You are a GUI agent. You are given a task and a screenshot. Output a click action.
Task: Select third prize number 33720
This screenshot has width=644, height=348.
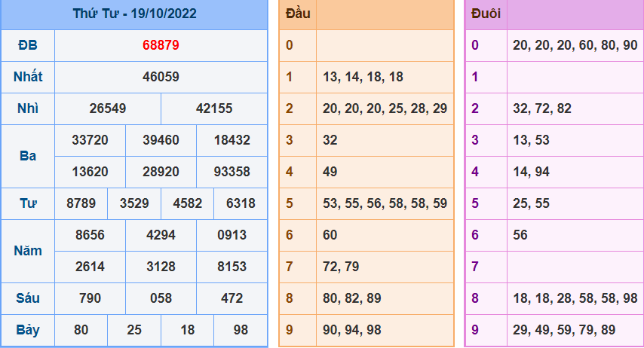pyautogui.click(x=90, y=140)
